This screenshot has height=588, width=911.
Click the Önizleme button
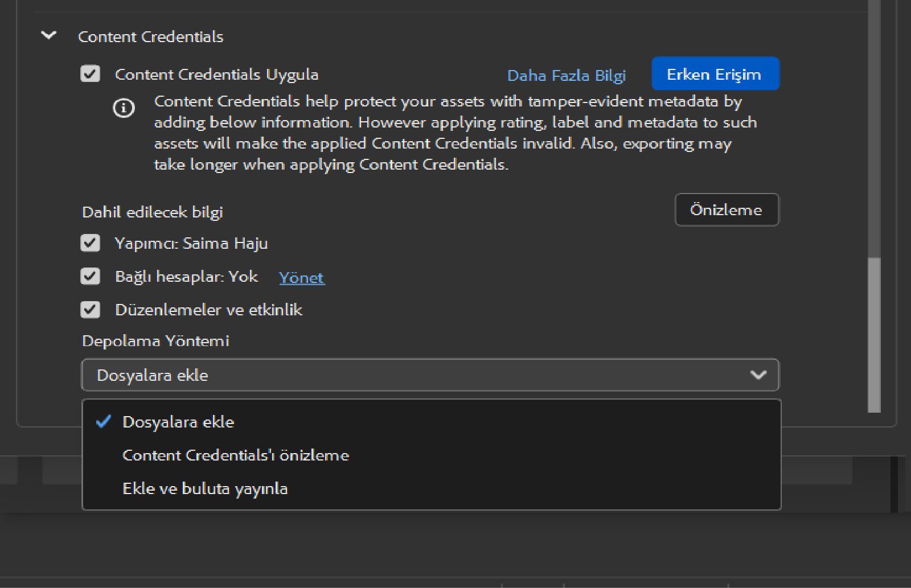pyautogui.click(x=727, y=210)
